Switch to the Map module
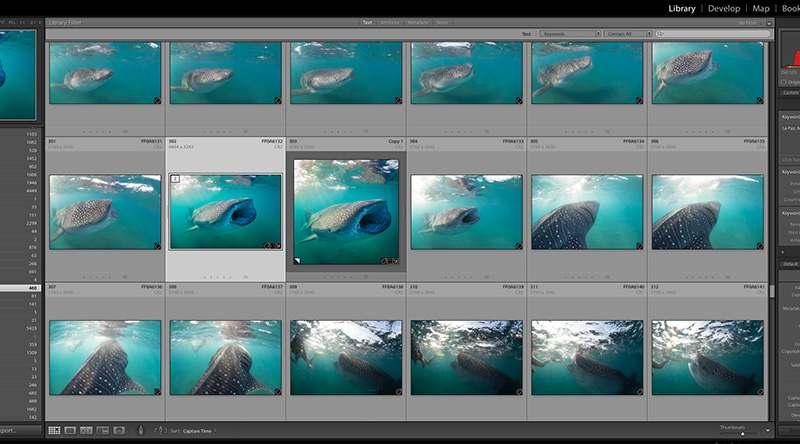The image size is (800, 444). point(762,8)
